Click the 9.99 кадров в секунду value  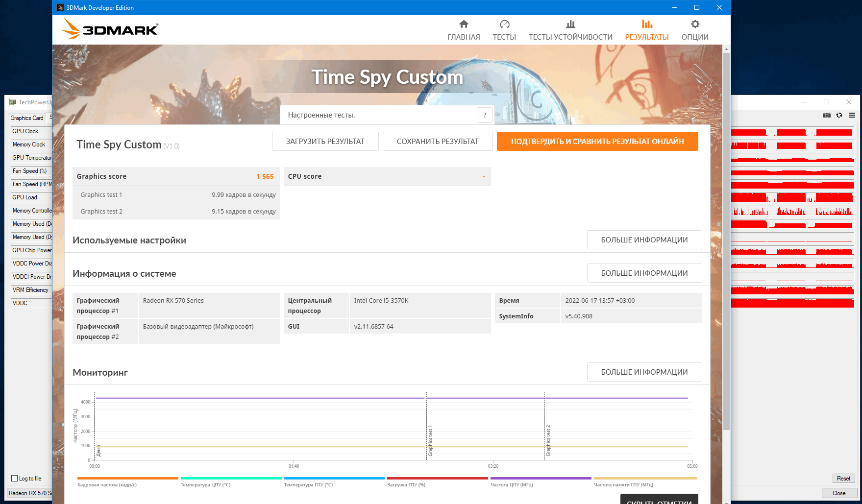coord(244,195)
